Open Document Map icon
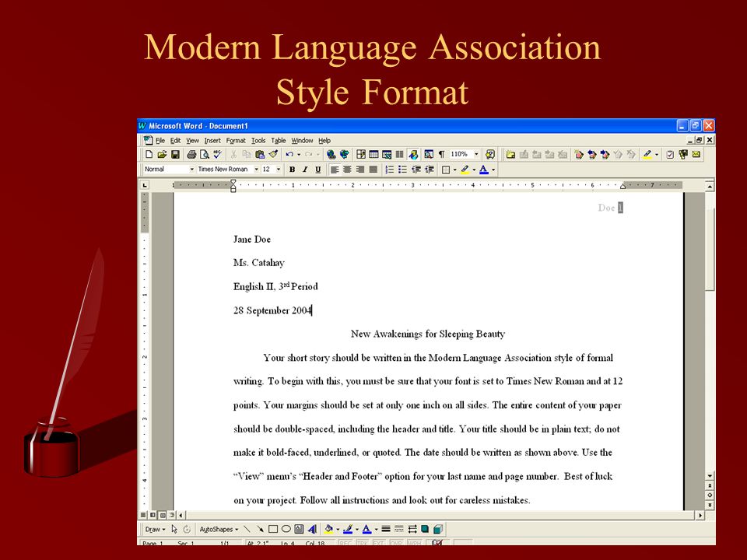The width and height of the screenshot is (747, 560). (x=428, y=154)
